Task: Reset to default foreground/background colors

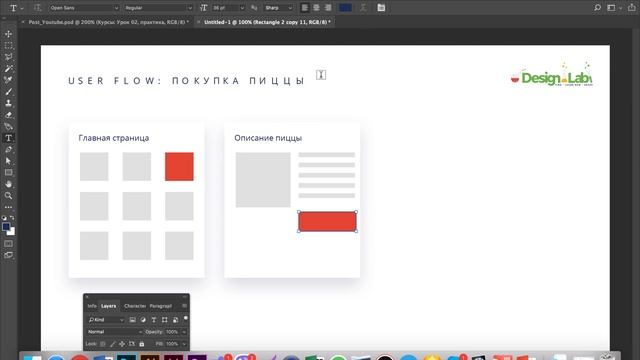Action: 4,218
